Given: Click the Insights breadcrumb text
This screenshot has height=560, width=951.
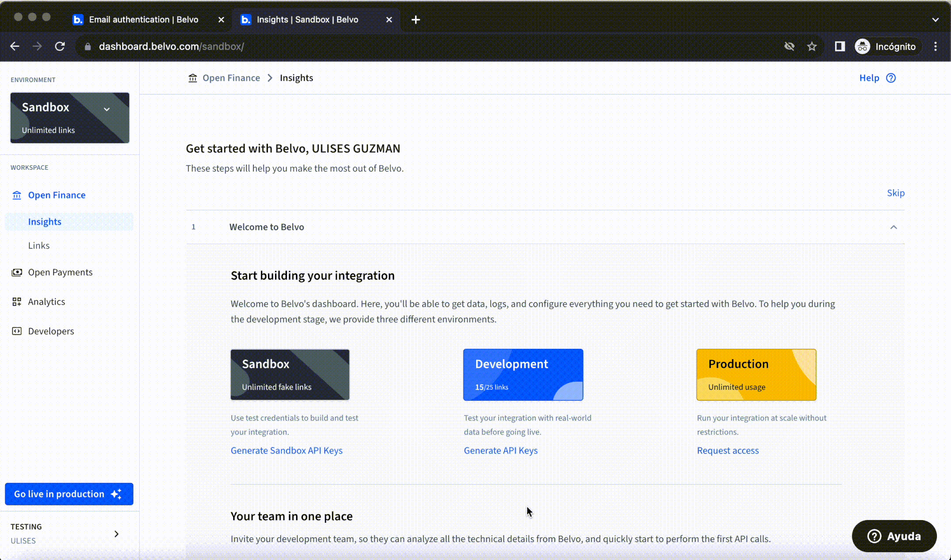Looking at the screenshot, I should coord(297,78).
